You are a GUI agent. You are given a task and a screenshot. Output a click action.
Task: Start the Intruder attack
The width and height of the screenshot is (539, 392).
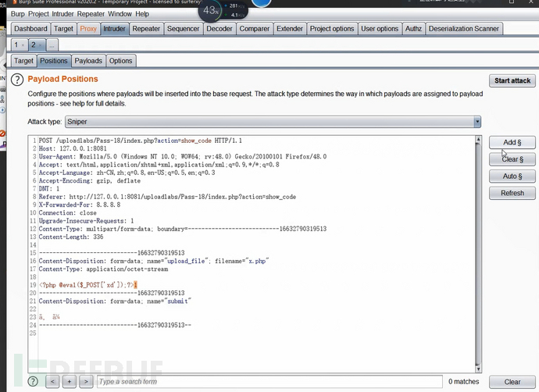[x=512, y=80]
